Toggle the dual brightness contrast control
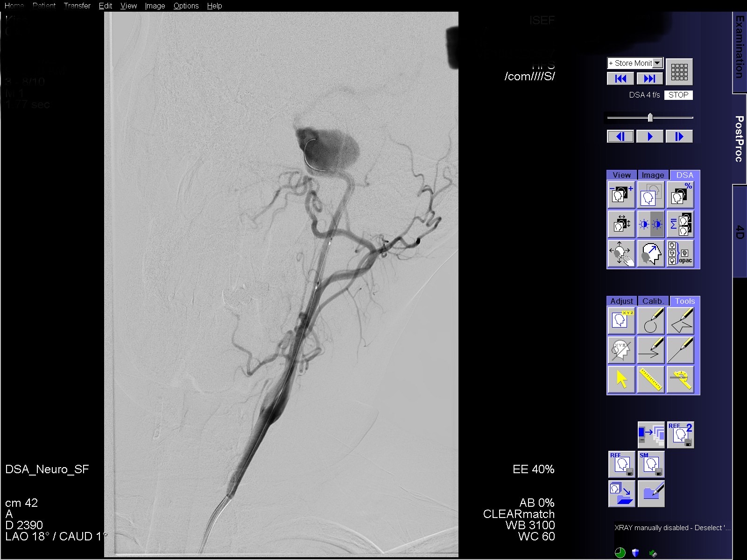The height and width of the screenshot is (560, 747). pyautogui.click(x=651, y=224)
